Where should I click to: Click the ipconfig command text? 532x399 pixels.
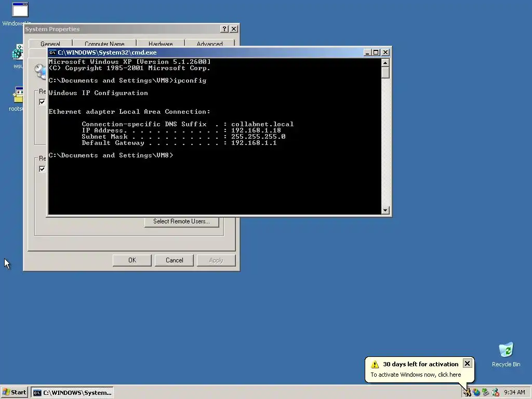point(190,81)
